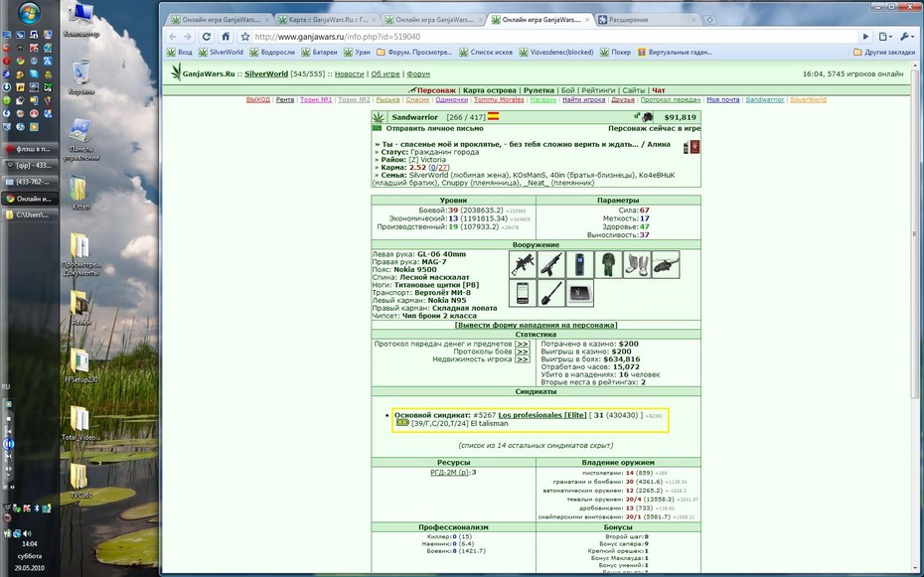The image size is (924, 577).
Task: Switch to the C:\Users taskbar window
Action: click(x=30, y=215)
